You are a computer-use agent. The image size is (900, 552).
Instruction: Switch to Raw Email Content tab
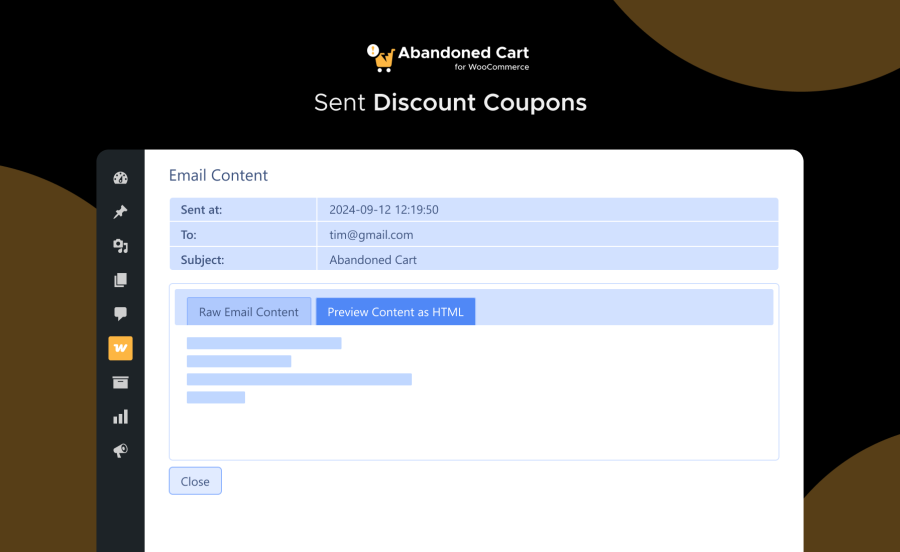click(x=249, y=312)
